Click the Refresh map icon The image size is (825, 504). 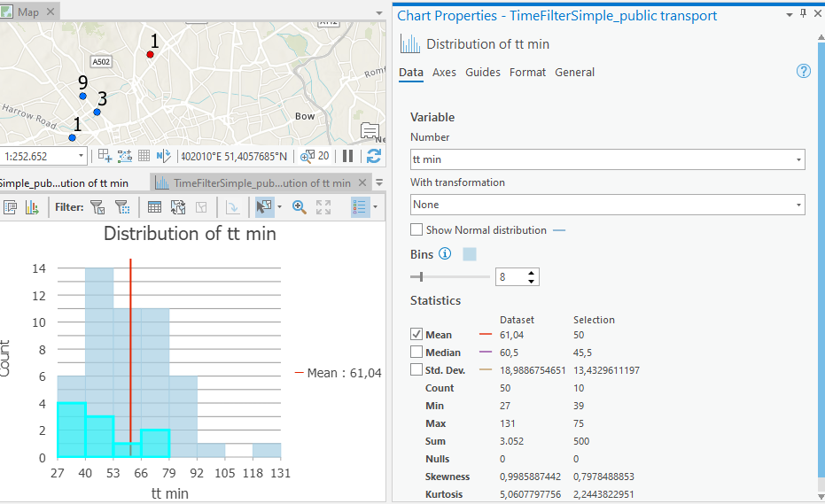click(x=374, y=156)
